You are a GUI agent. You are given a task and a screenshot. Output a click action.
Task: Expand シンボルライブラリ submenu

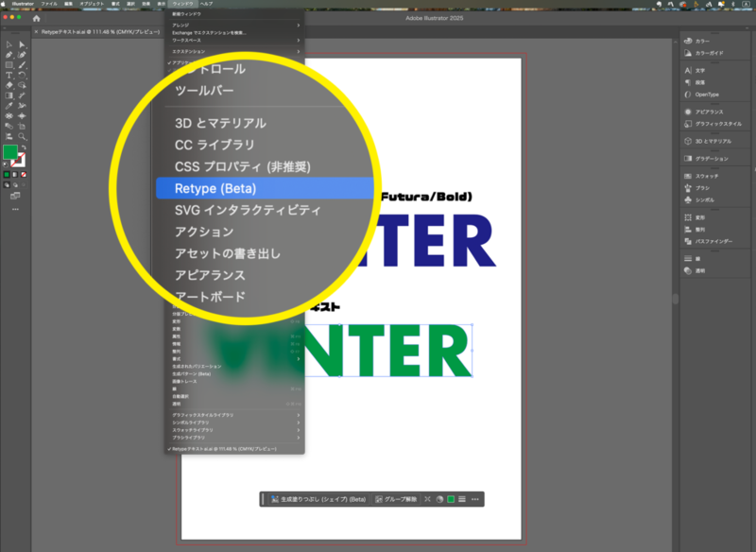234,423
